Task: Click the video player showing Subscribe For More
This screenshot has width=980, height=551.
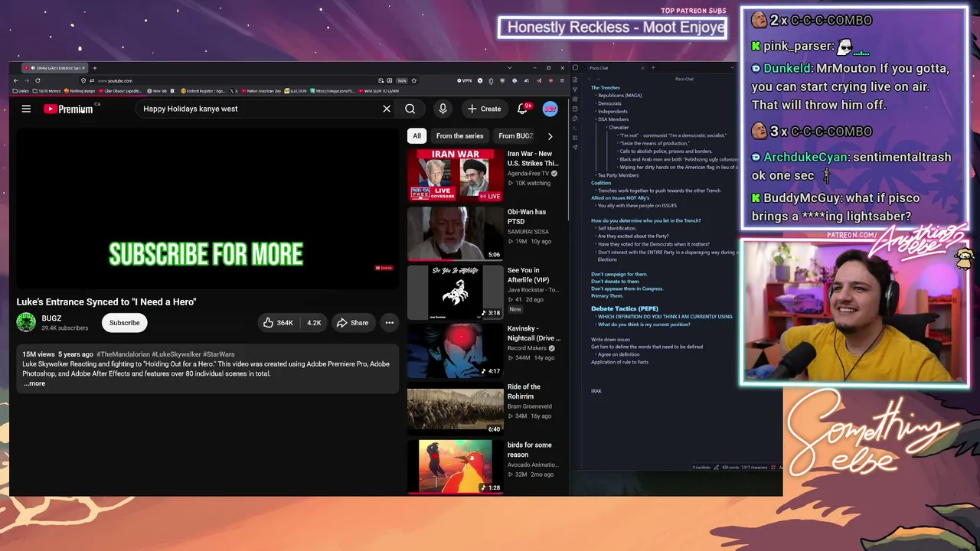Action: [x=206, y=208]
